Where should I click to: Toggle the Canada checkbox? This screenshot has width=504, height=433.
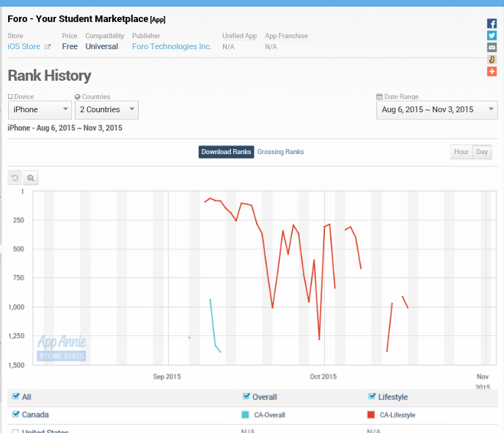pos(15,414)
